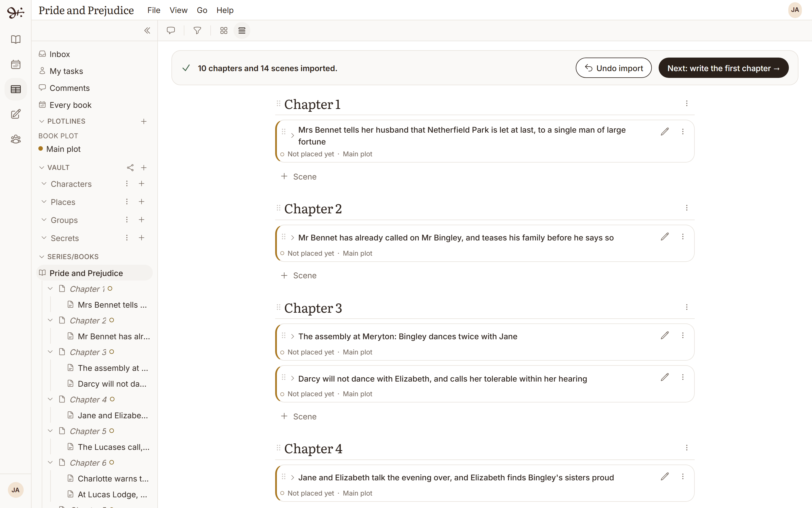Expand Mr Bennet has already called scene
The image size is (812, 508).
(x=293, y=238)
